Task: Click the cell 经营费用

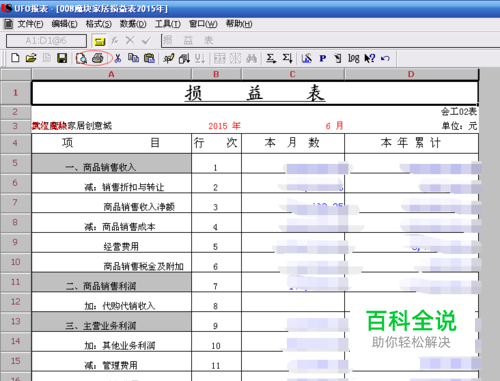Action: pos(112,243)
